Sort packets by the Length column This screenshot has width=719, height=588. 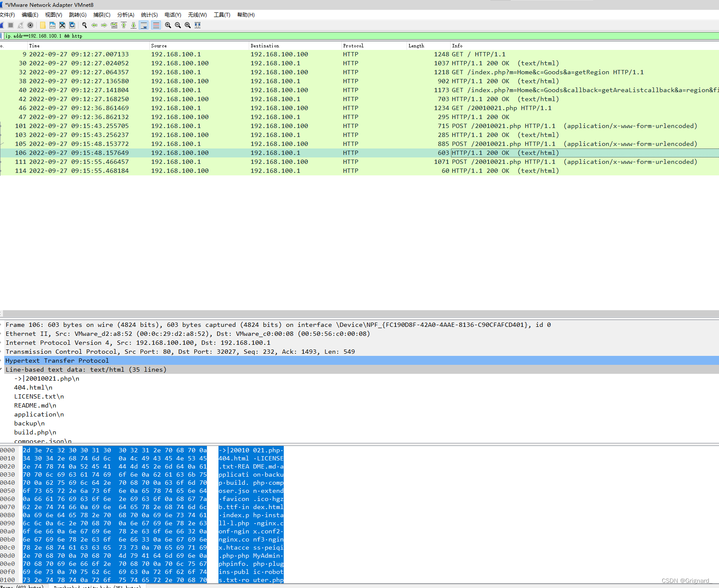pos(429,46)
